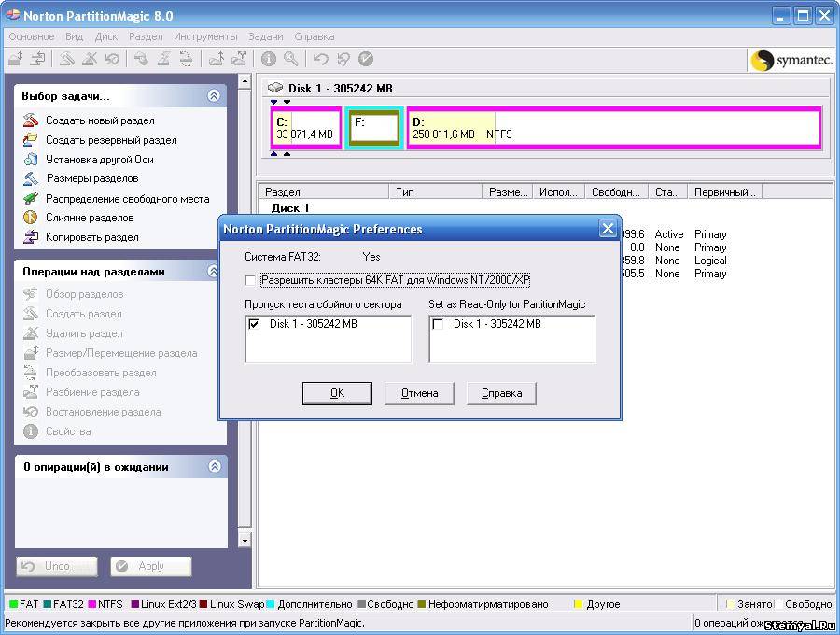Click task panel scrollbar down arrow
The image size is (840, 635).
pos(245,540)
